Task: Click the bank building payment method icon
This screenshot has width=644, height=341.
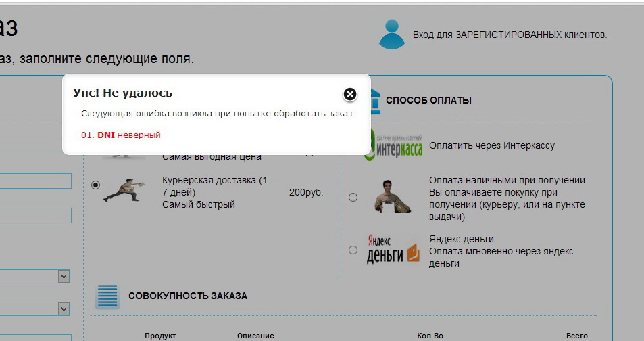Action: click(x=375, y=100)
